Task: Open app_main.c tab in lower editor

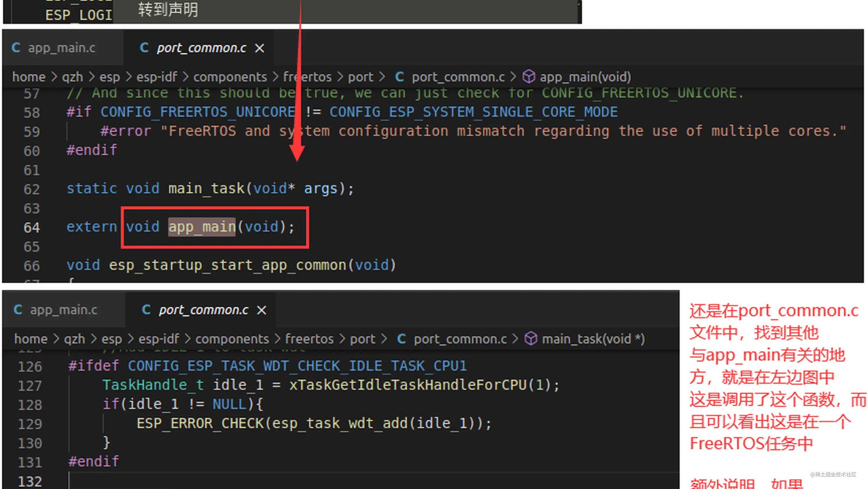Action: pos(64,310)
